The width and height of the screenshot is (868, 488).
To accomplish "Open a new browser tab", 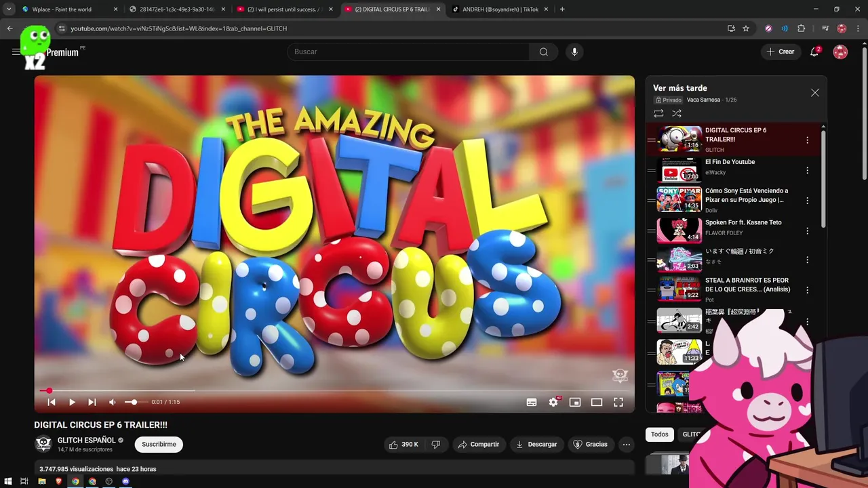I will (562, 9).
